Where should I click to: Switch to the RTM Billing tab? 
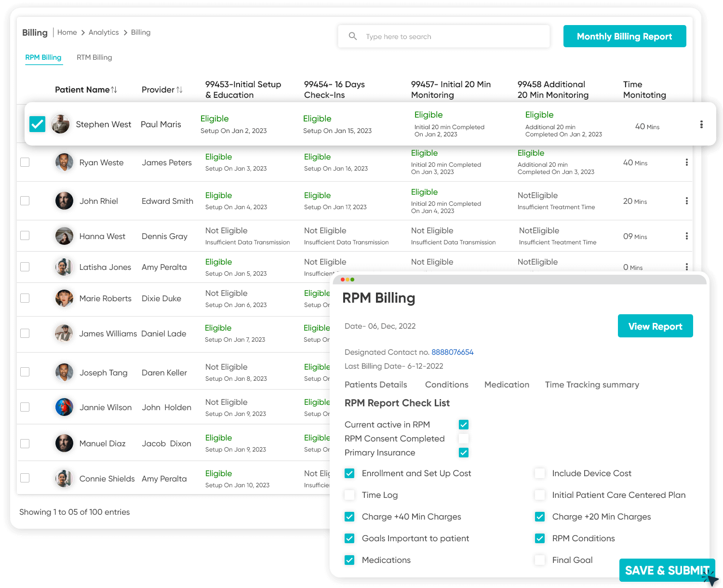pos(94,57)
